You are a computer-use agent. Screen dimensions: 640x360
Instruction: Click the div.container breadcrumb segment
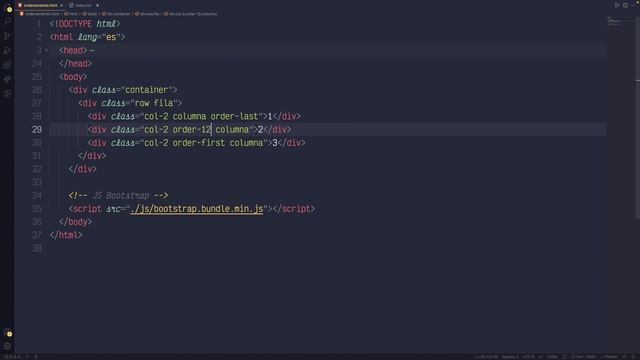click(x=116, y=14)
